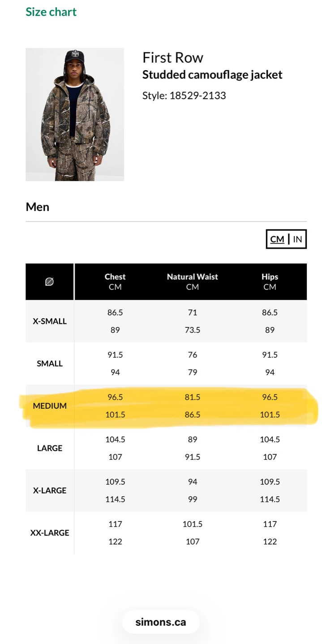Click the First Row brand name

pos(173,58)
